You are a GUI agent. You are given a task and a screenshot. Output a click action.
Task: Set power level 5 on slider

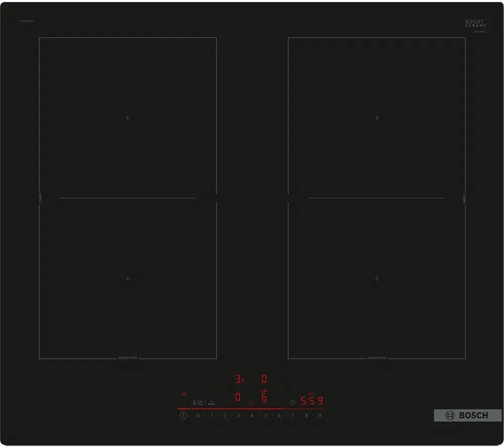[x=266, y=416]
